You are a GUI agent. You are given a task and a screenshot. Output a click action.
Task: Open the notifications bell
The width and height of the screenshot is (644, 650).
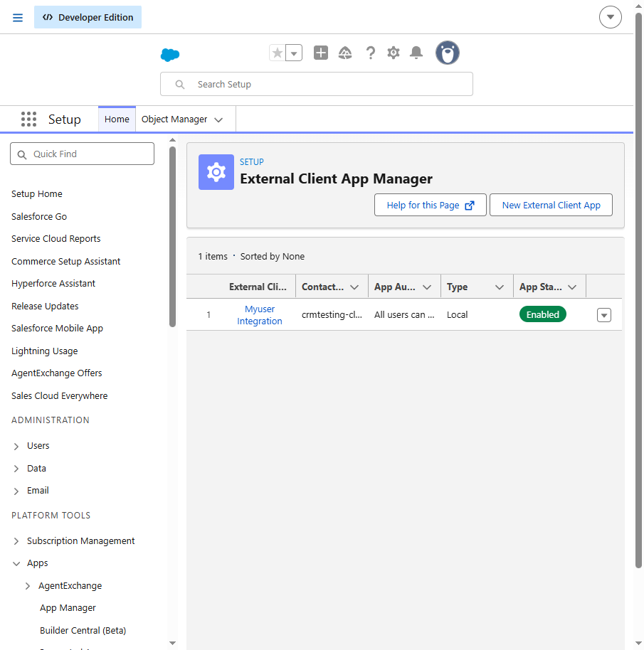416,53
